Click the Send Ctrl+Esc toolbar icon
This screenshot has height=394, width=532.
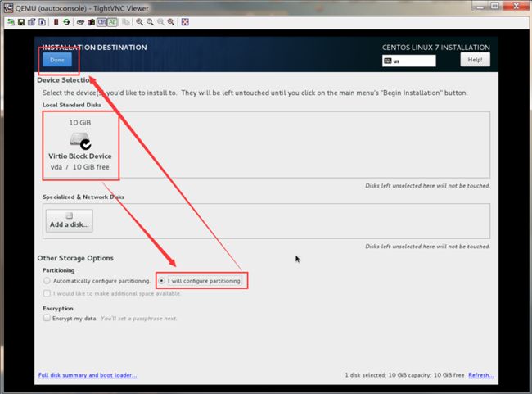point(91,22)
